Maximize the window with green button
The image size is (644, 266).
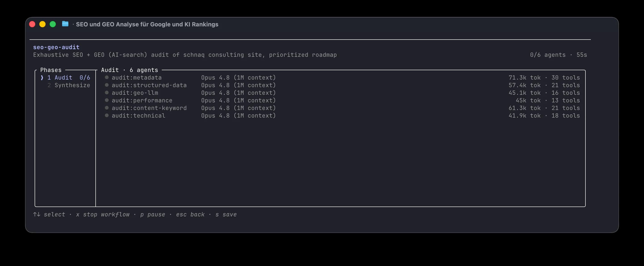[53, 24]
